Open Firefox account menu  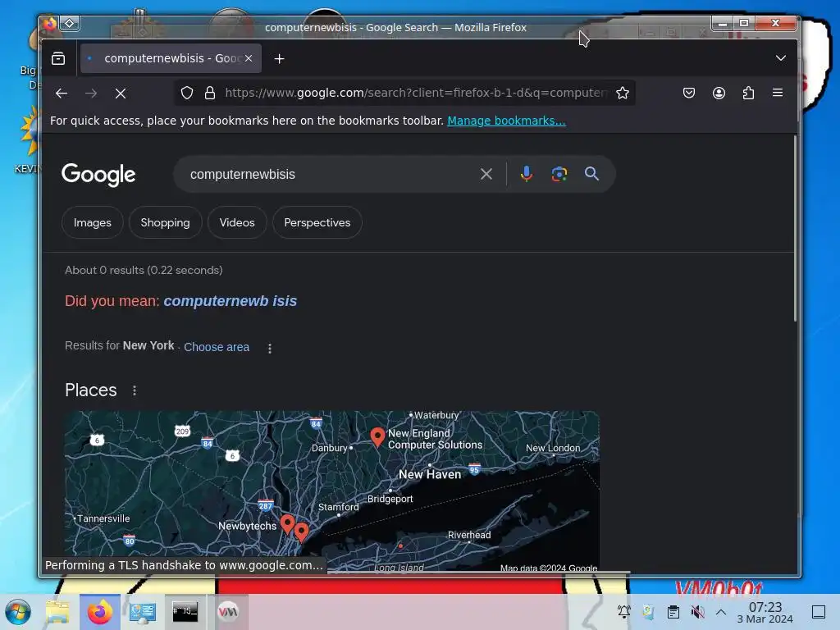click(x=719, y=93)
